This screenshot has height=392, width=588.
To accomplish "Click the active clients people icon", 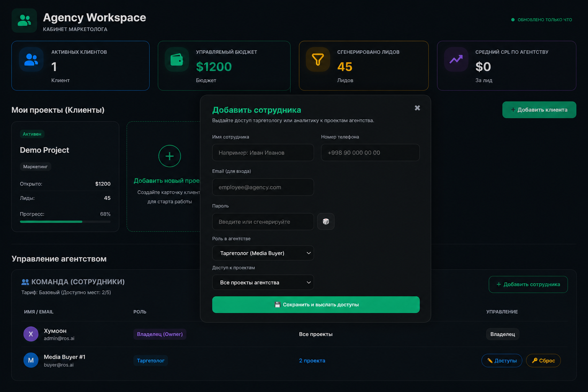I will tap(31, 59).
